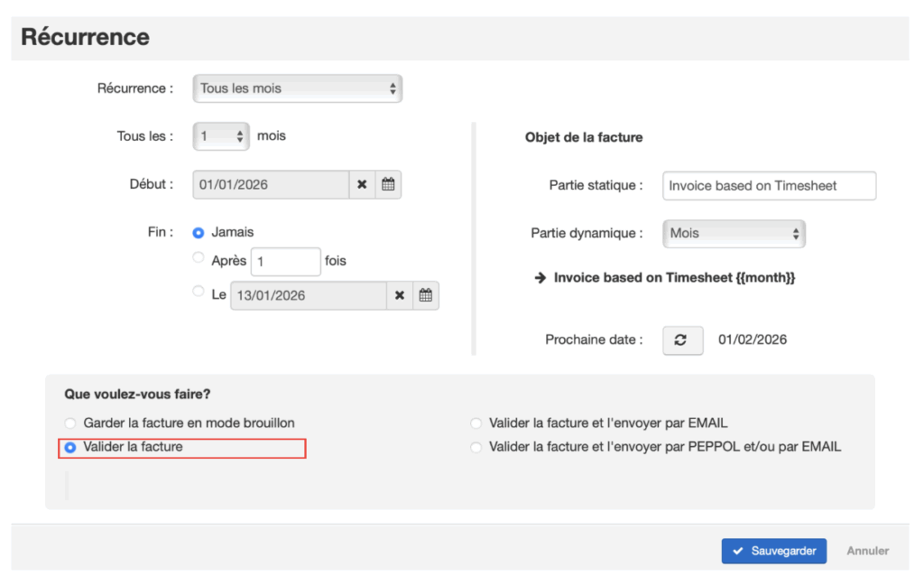Click the refresh icon next to Prochaine date
Screen dimensions: 924x576
tap(682, 340)
